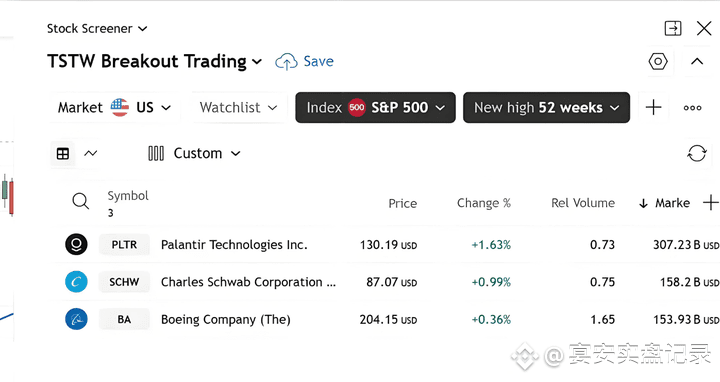The width and height of the screenshot is (720, 382).
Task: Expand the Market US dropdown
Action: pyautogui.click(x=114, y=107)
